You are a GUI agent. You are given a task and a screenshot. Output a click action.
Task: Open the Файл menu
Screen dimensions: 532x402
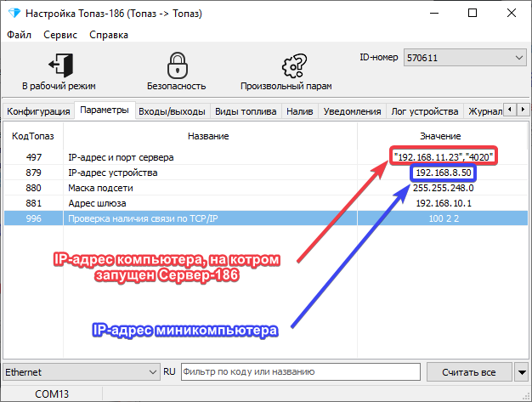[19, 35]
